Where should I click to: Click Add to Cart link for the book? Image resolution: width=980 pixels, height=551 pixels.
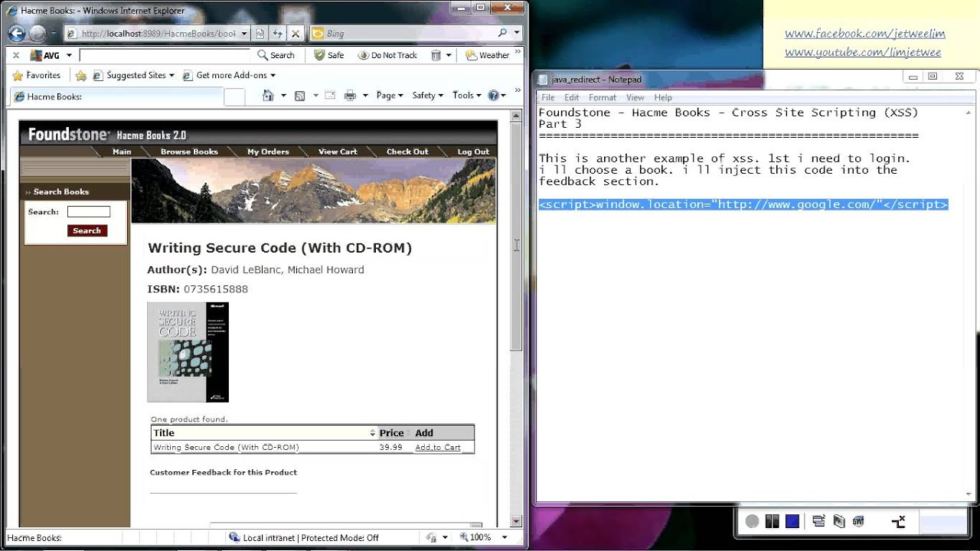[438, 448]
